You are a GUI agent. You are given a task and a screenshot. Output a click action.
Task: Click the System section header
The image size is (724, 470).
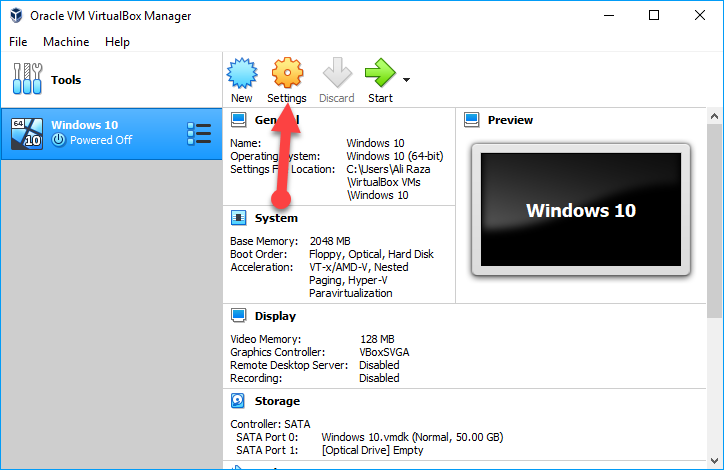(x=276, y=218)
